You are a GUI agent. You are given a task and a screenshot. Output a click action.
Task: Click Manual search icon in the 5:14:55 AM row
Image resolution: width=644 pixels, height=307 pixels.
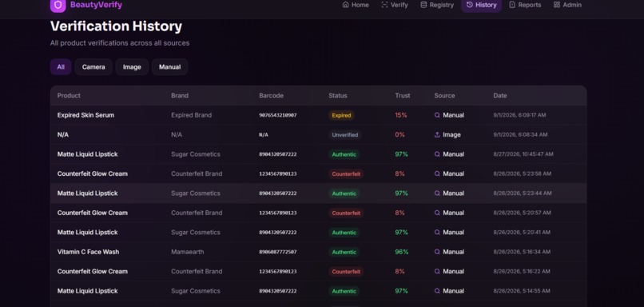coord(437,290)
